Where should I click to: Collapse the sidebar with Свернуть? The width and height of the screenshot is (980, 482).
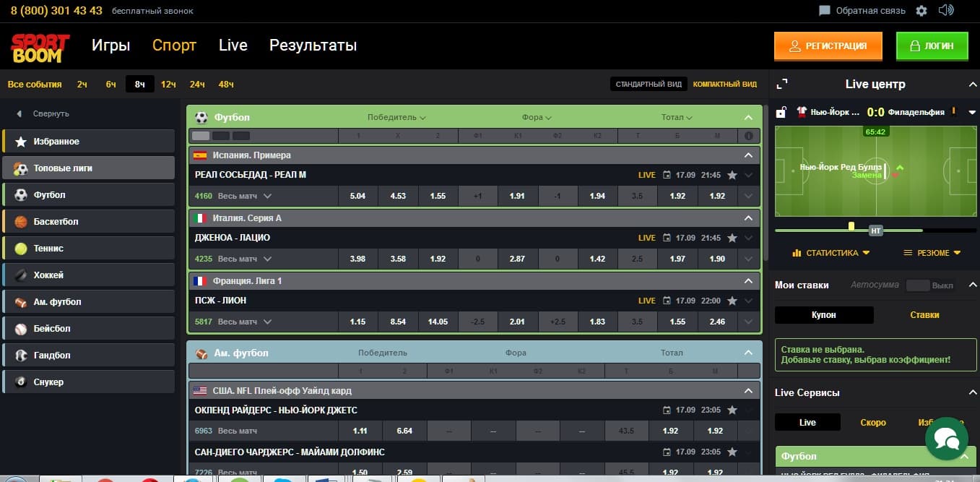43,114
